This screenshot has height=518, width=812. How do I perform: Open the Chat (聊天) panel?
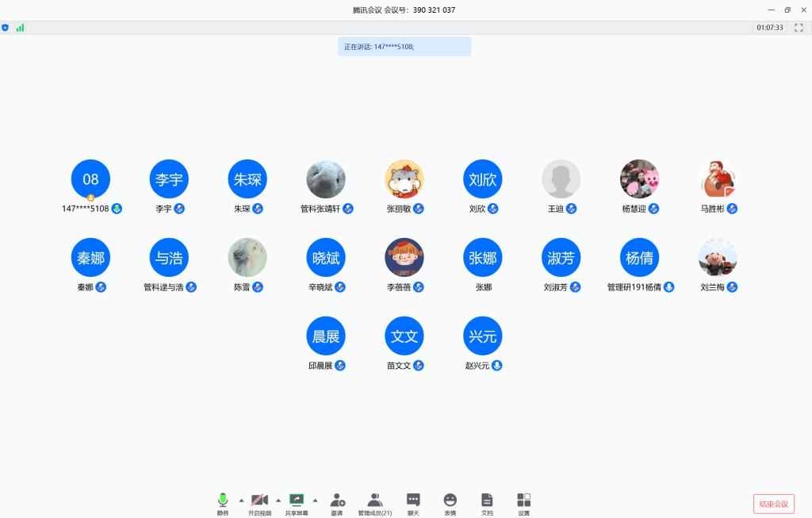pyautogui.click(x=413, y=500)
